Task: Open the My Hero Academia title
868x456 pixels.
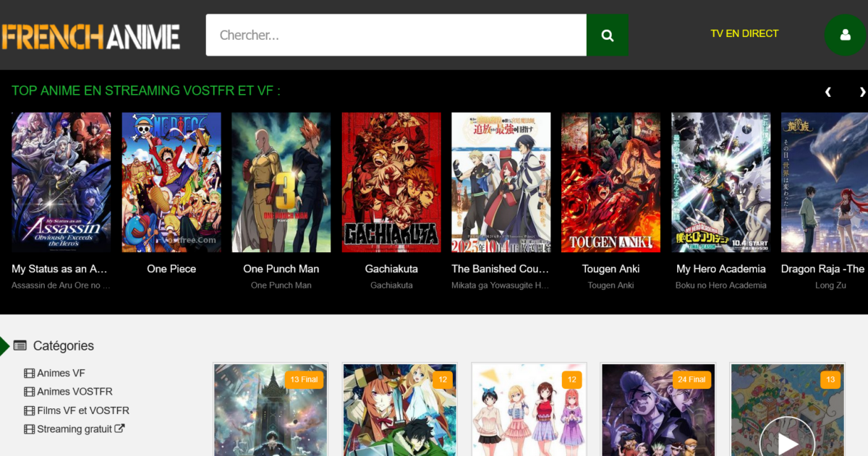Action: [x=720, y=269]
